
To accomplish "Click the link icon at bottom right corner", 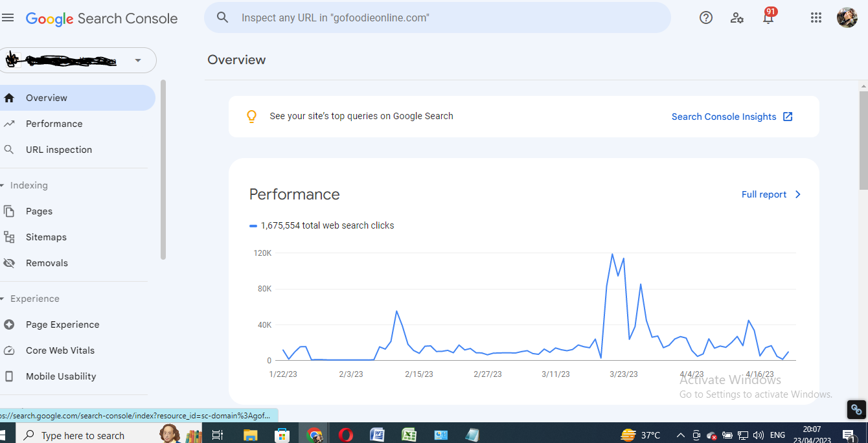I will tap(856, 409).
